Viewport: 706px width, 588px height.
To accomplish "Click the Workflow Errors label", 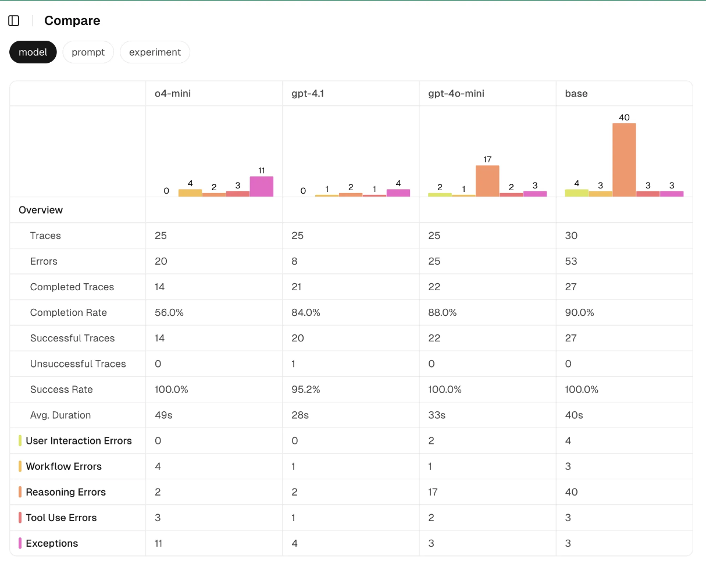I will tap(64, 466).
